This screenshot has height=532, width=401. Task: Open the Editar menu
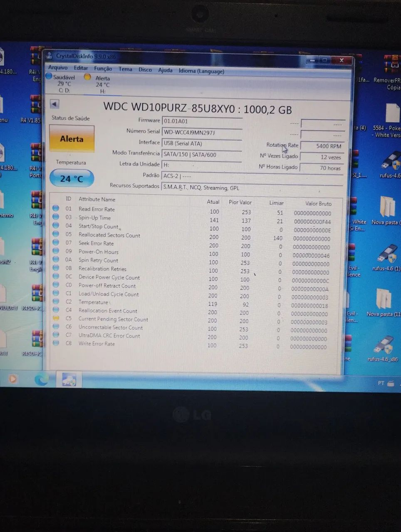81,68
